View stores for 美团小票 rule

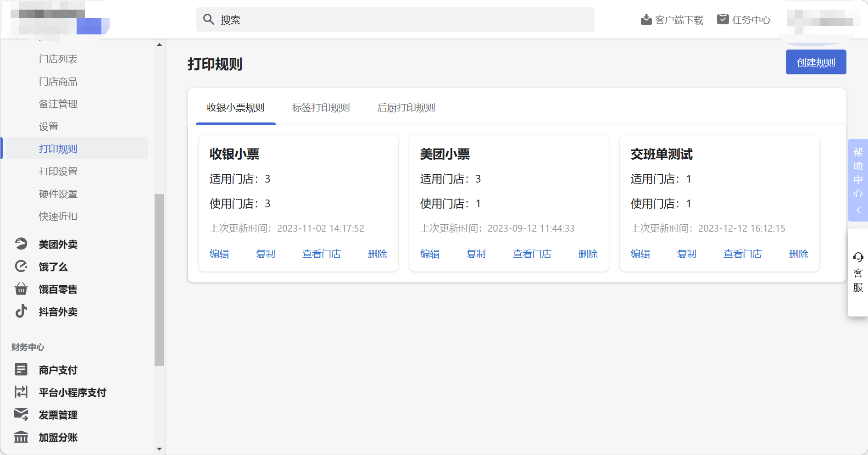tap(532, 254)
